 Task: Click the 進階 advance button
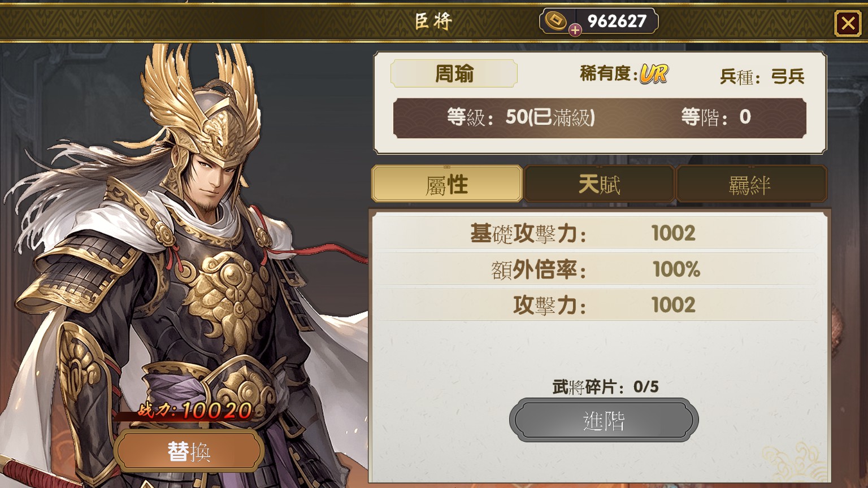coord(604,420)
